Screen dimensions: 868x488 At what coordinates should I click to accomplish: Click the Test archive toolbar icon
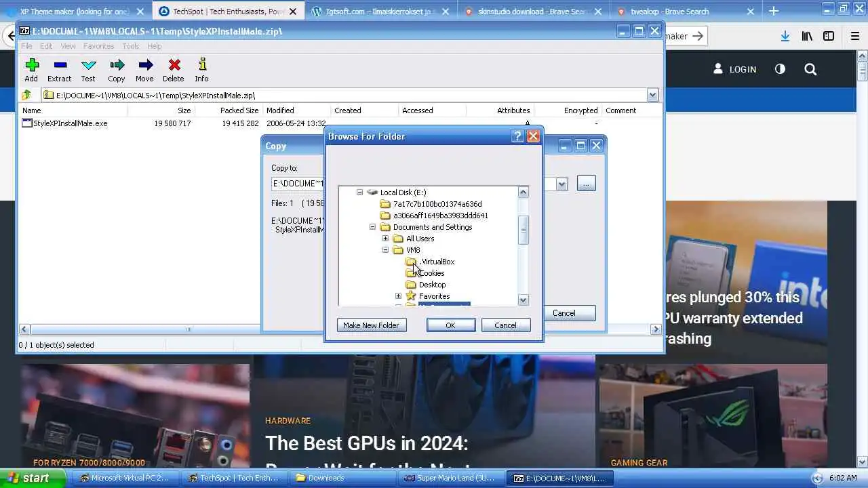(88, 65)
